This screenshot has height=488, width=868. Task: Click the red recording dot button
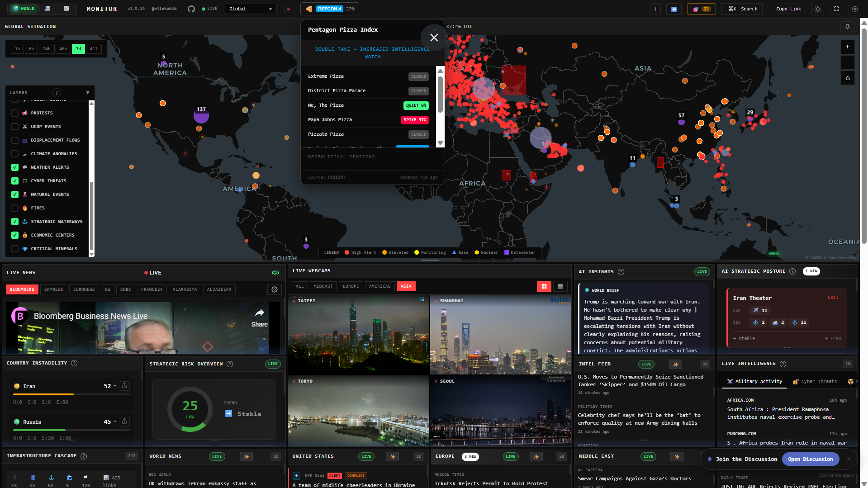[289, 9]
